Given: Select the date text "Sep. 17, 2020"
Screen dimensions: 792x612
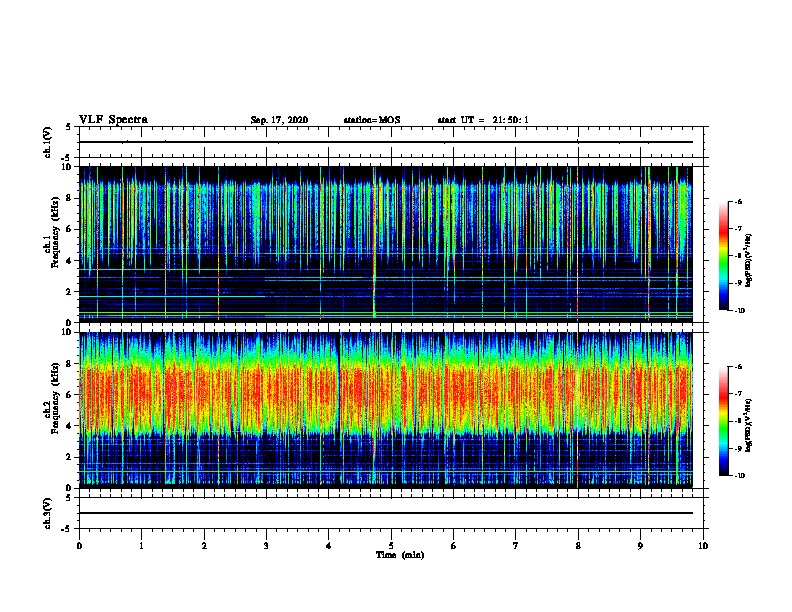Looking at the screenshot, I should pyautogui.click(x=279, y=120).
